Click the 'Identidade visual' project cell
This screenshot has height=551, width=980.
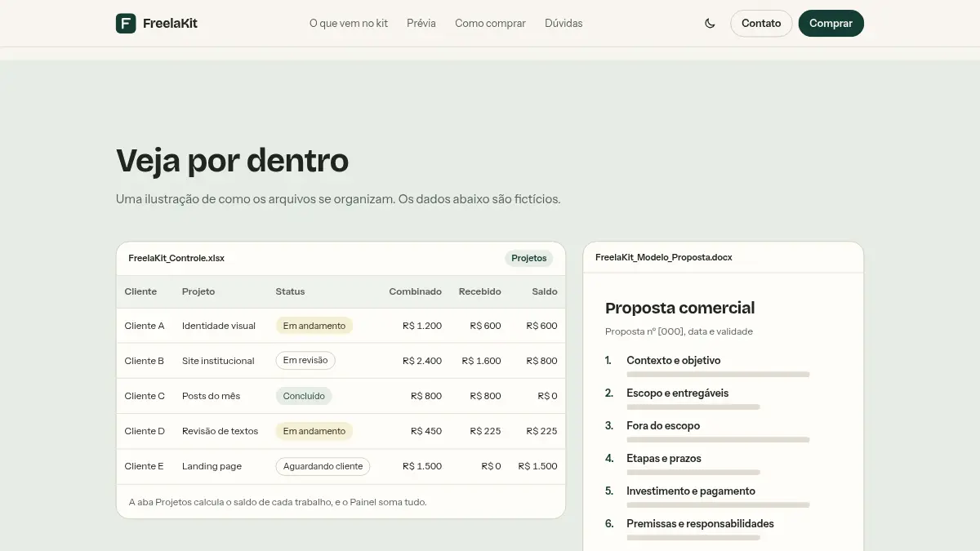click(219, 326)
